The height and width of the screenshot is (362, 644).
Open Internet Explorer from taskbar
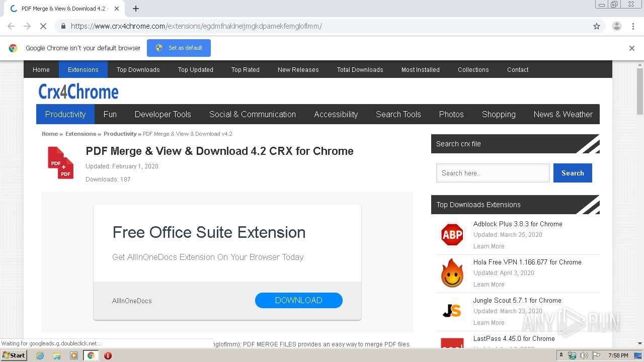click(x=40, y=355)
